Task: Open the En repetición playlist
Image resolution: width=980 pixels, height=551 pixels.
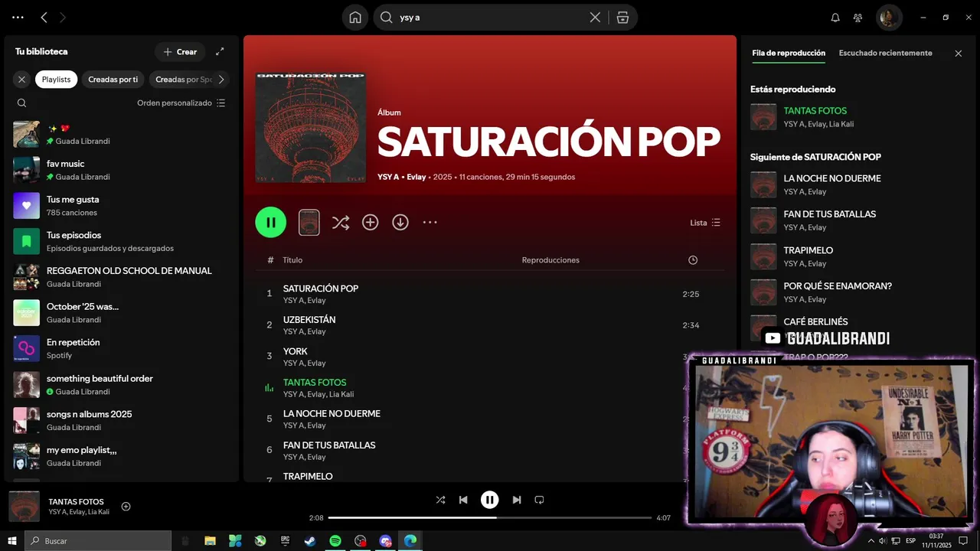Action: click(x=122, y=348)
